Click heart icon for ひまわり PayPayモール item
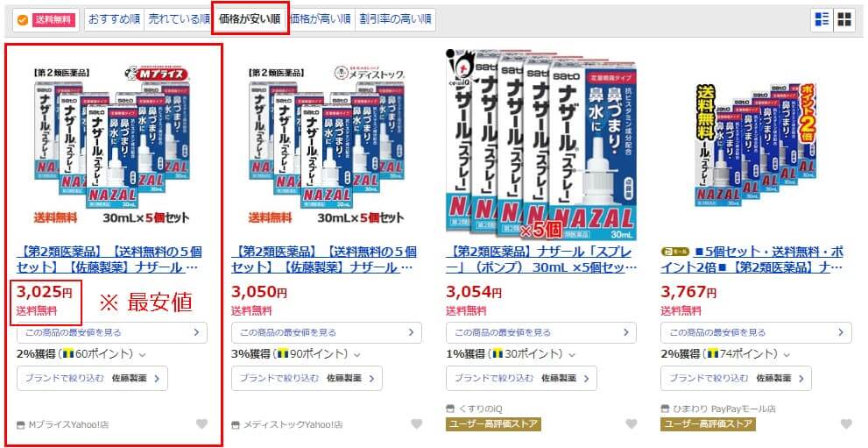This screenshot has height=448, width=868. pos(846,424)
